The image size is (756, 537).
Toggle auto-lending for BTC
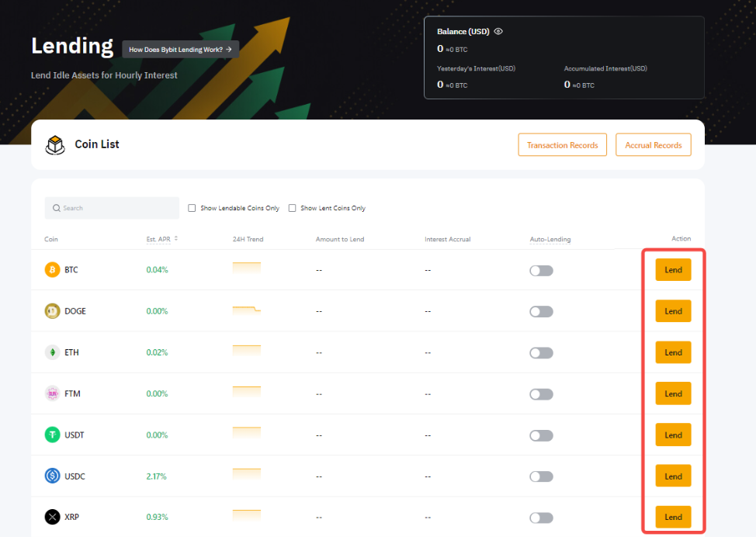[x=541, y=270]
